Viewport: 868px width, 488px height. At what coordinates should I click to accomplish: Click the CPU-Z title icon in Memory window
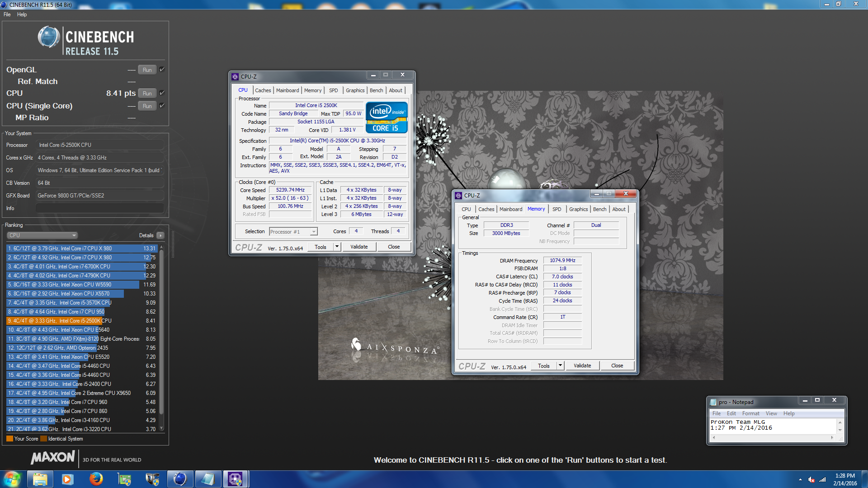pos(458,195)
